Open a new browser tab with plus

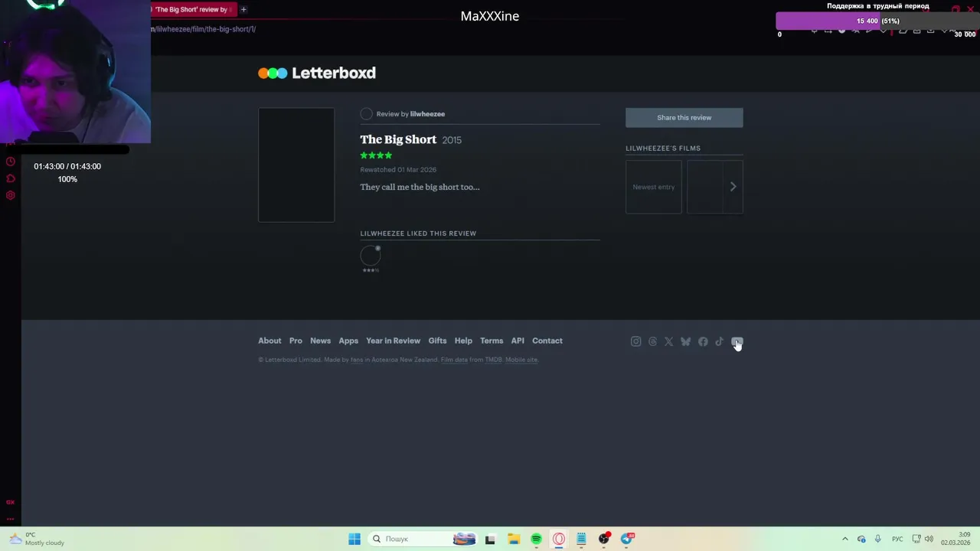(x=243, y=9)
